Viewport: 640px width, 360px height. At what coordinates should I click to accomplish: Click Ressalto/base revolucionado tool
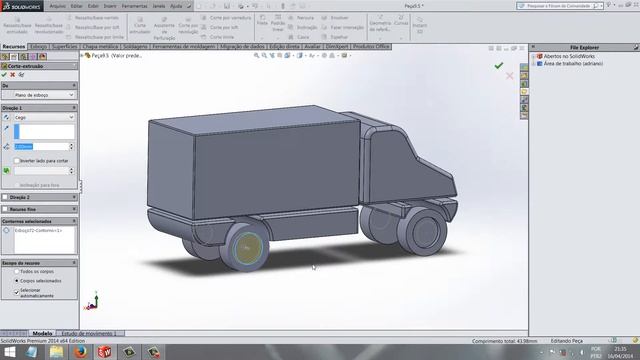49,26
